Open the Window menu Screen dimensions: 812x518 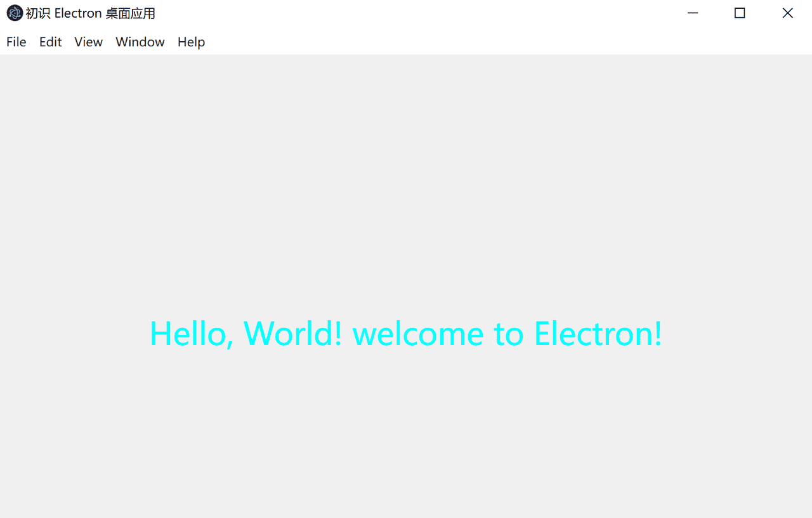(140, 42)
